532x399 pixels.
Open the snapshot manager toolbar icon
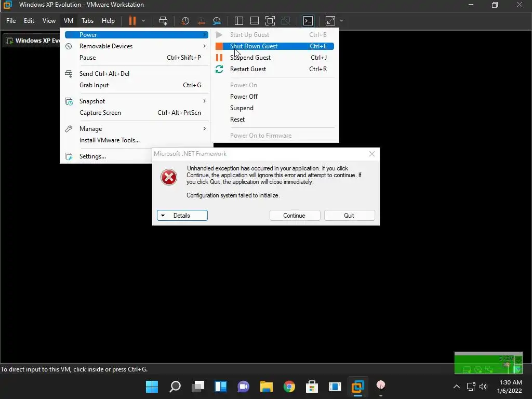coord(217,21)
